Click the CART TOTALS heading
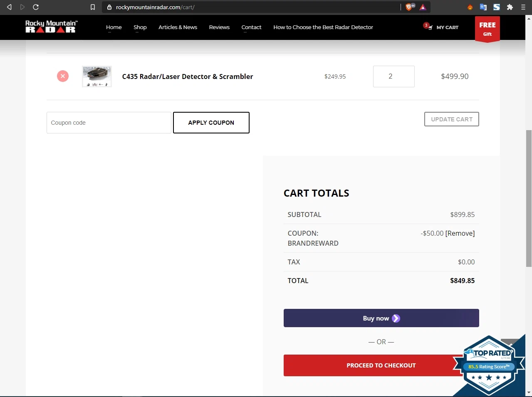The height and width of the screenshot is (397, 532). (x=317, y=193)
